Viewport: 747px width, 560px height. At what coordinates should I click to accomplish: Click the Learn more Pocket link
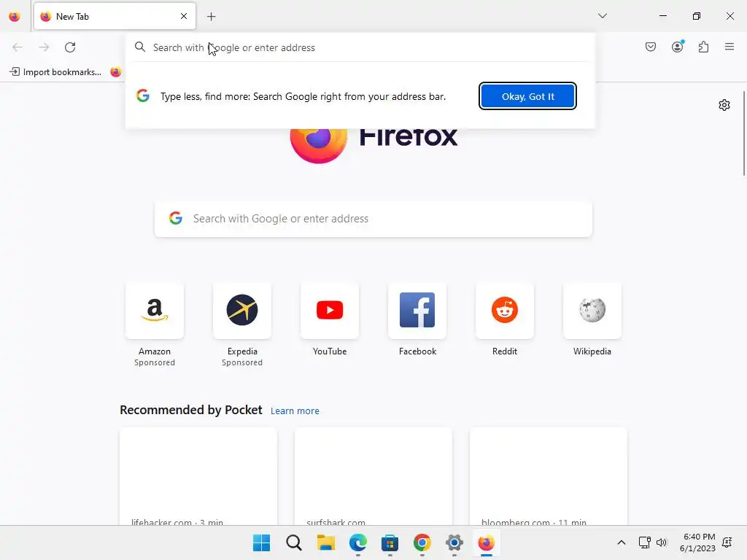click(x=295, y=411)
